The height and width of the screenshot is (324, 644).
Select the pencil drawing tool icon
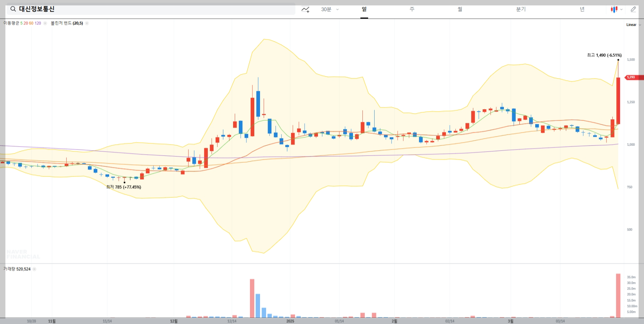(633, 9)
